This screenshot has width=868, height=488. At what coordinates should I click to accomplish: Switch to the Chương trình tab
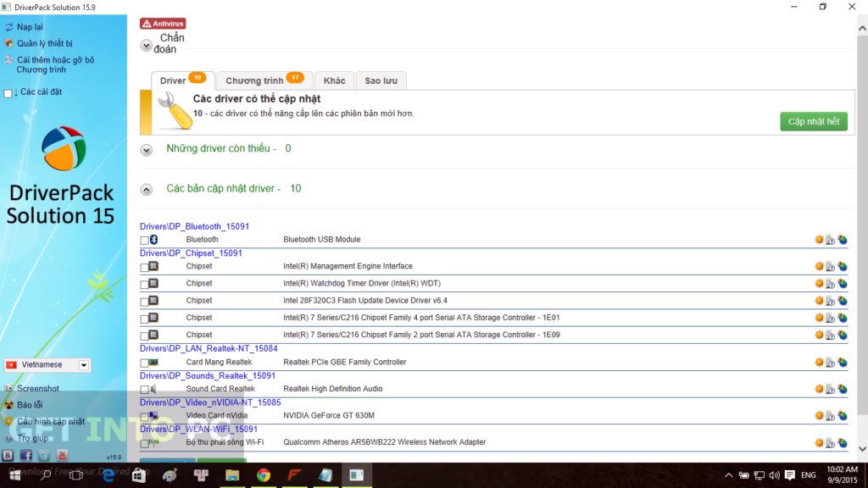pyautogui.click(x=264, y=80)
